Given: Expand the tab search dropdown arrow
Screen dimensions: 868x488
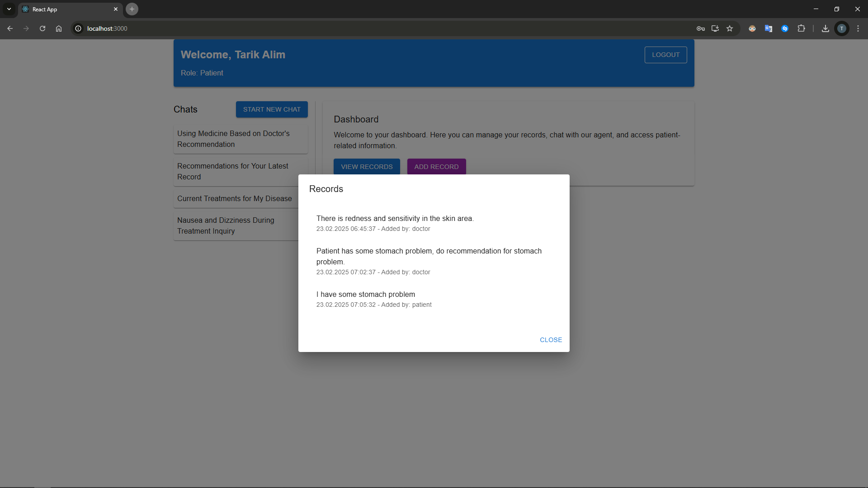Looking at the screenshot, I should click(x=9, y=9).
